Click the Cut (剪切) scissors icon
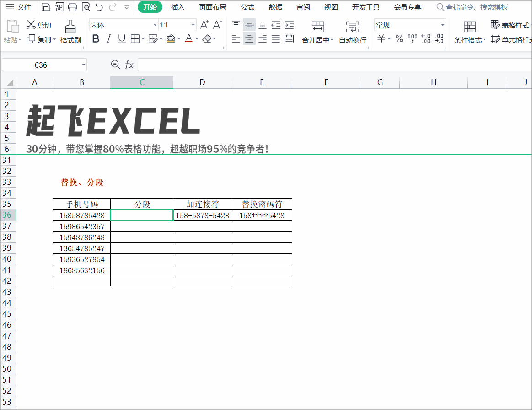532x410 pixels. pos(31,25)
